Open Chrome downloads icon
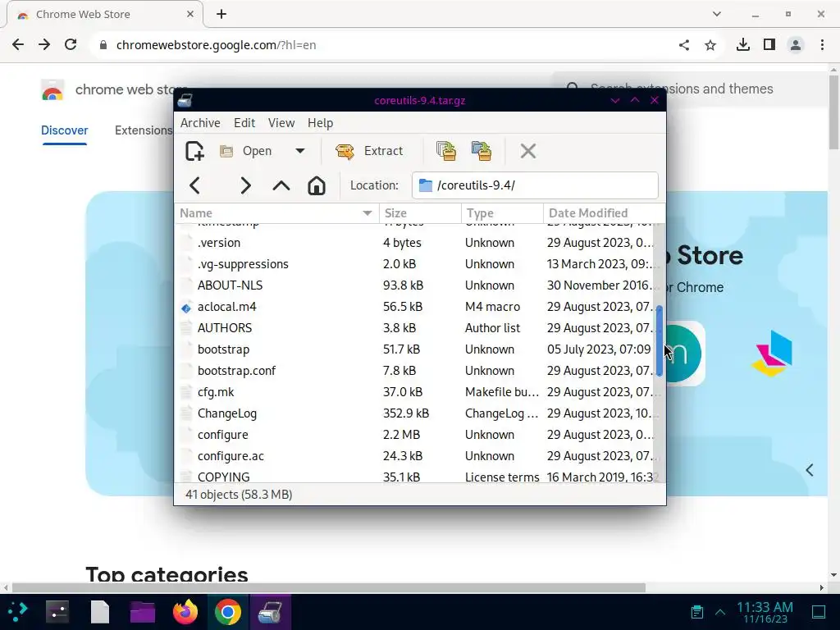The height and width of the screenshot is (630, 840). (x=743, y=44)
